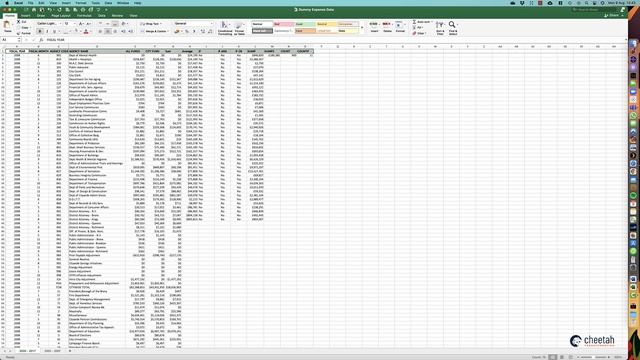640x360 pixels.
Task: Click the Copy button in ribbon
Action: (x=23, y=27)
